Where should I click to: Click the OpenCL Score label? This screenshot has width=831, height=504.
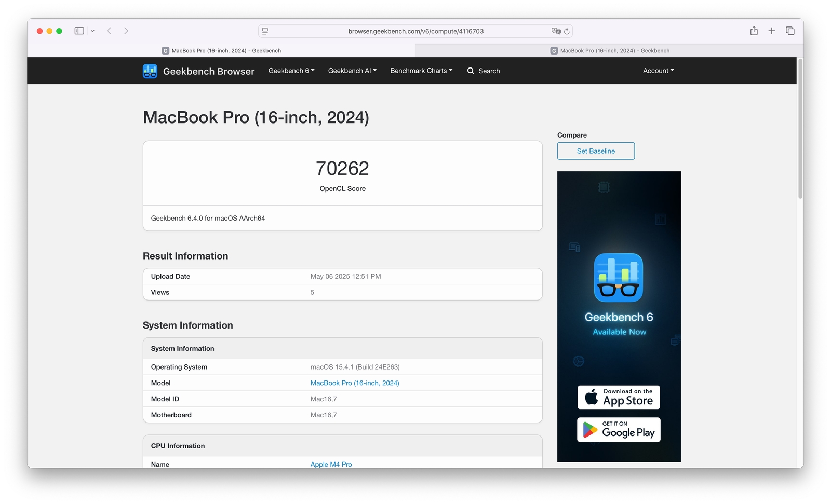click(342, 189)
